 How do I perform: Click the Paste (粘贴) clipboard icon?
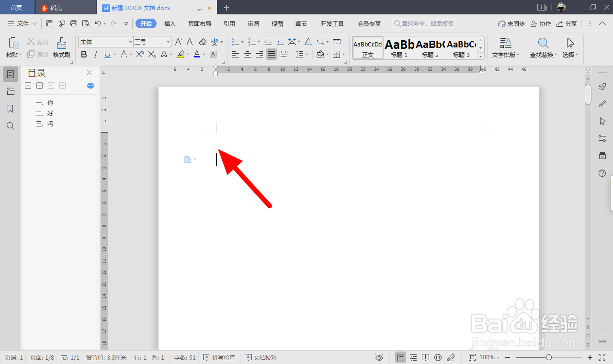14,43
